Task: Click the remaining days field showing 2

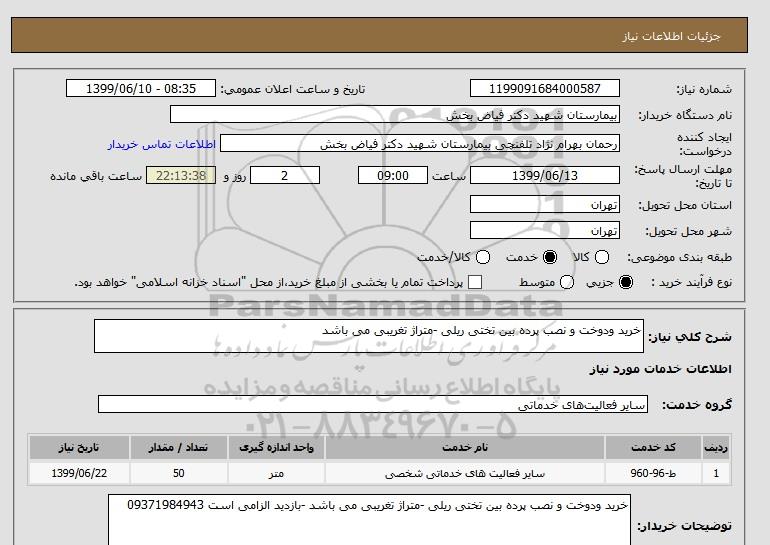Action: point(285,175)
